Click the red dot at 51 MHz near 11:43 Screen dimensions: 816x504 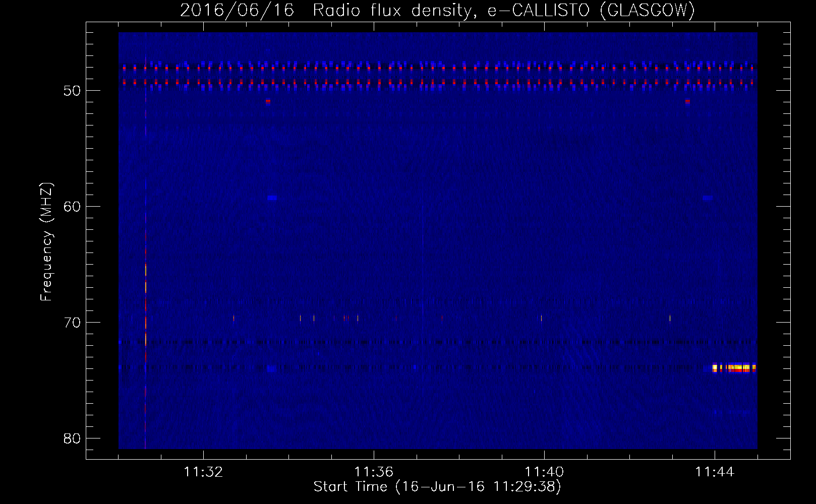pyautogui.click(x=687, y=101)
